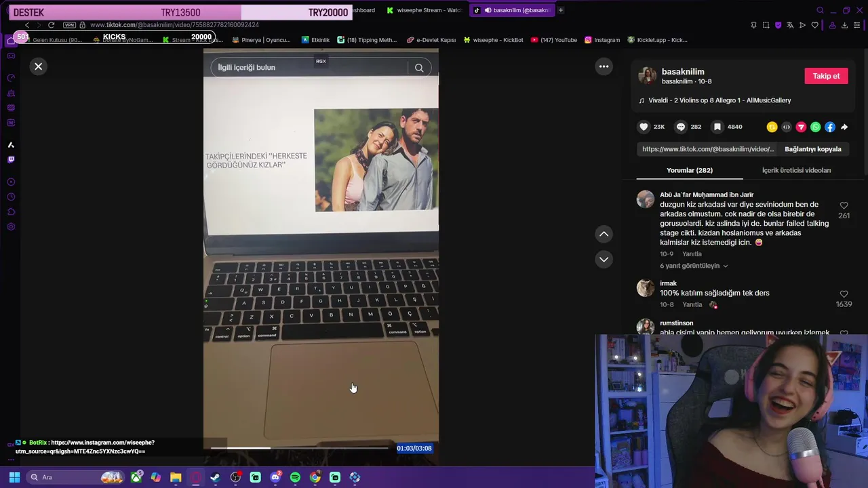
Task: Switch to İçerik üreticisi videoları tab
Action: pyautogui.click(x=796, y=170)
